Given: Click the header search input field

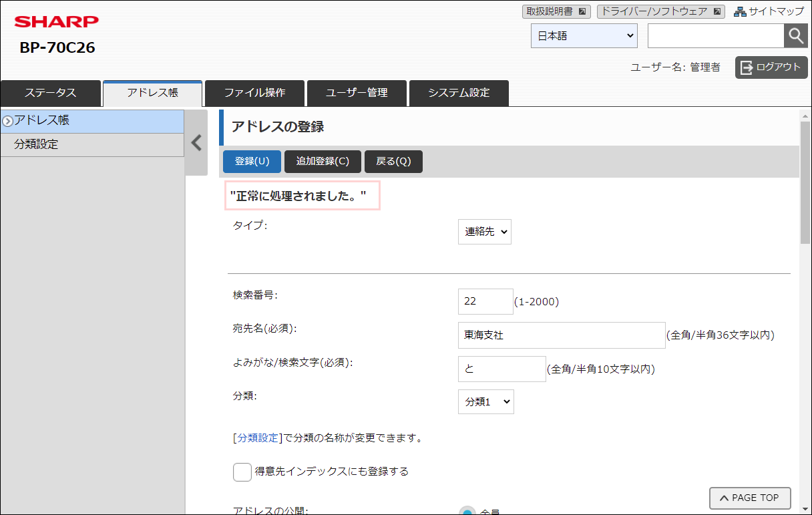Looking at the screenshot, I should point(716,36).
